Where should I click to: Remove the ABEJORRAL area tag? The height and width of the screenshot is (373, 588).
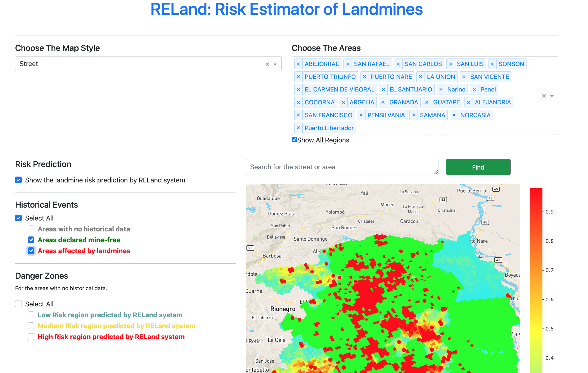[298, 64]
